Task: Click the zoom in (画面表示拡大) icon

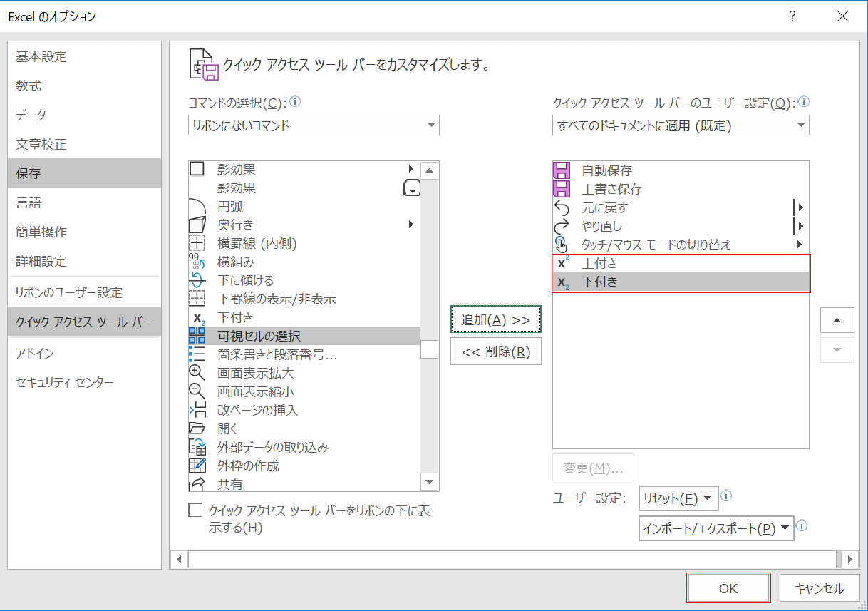Action: pyautogui.click(x=197, y=373)
